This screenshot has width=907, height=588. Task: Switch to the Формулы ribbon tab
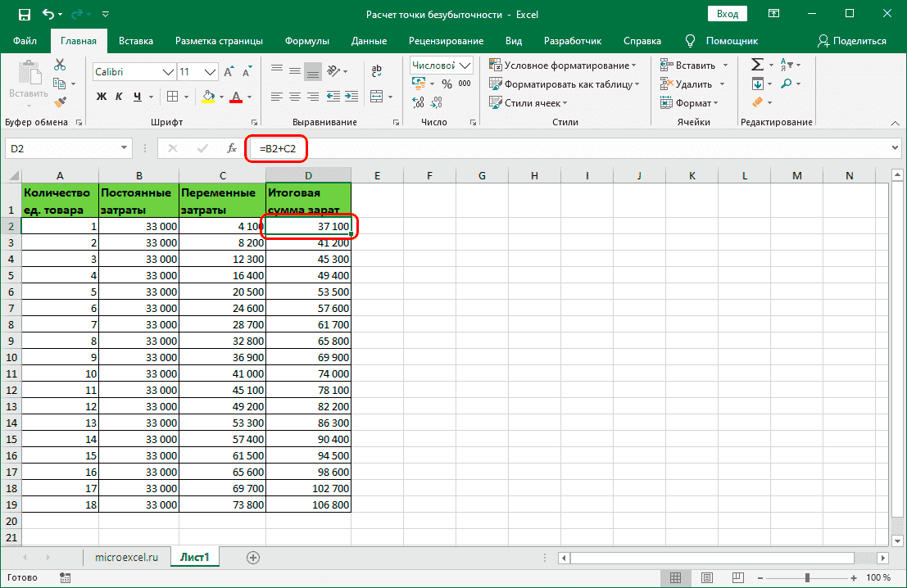[x=307, y=41]
